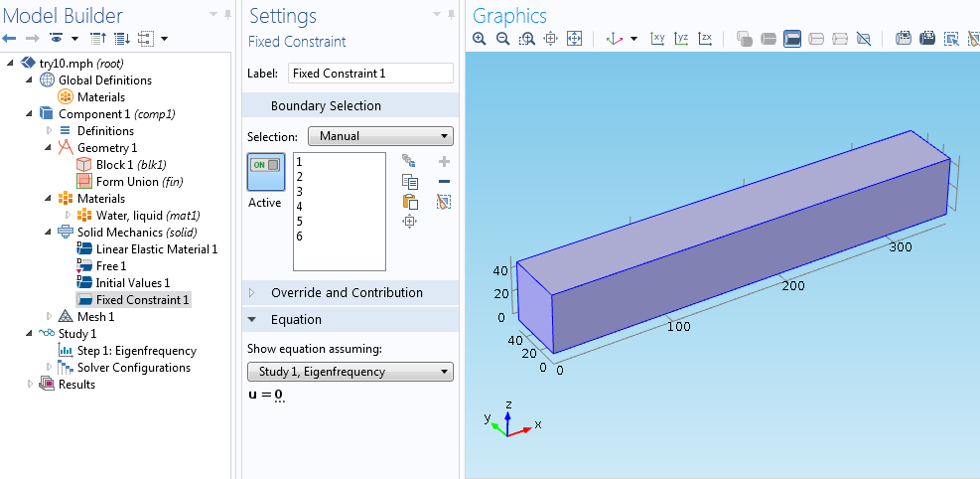The width and height of the screenshot is (980, 479).
Task: Click the Zoom In icon in Graphics toolbar
Action: 480,39
